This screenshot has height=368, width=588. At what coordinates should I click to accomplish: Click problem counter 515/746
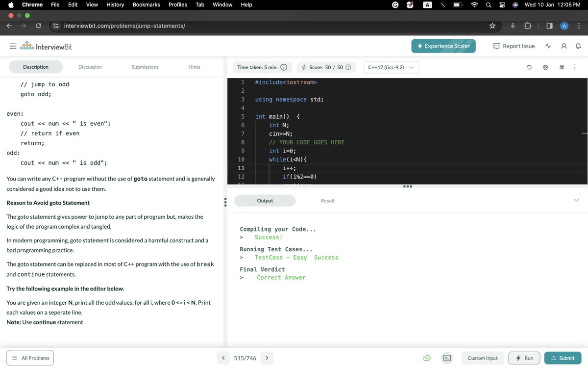tap(245, 358)
